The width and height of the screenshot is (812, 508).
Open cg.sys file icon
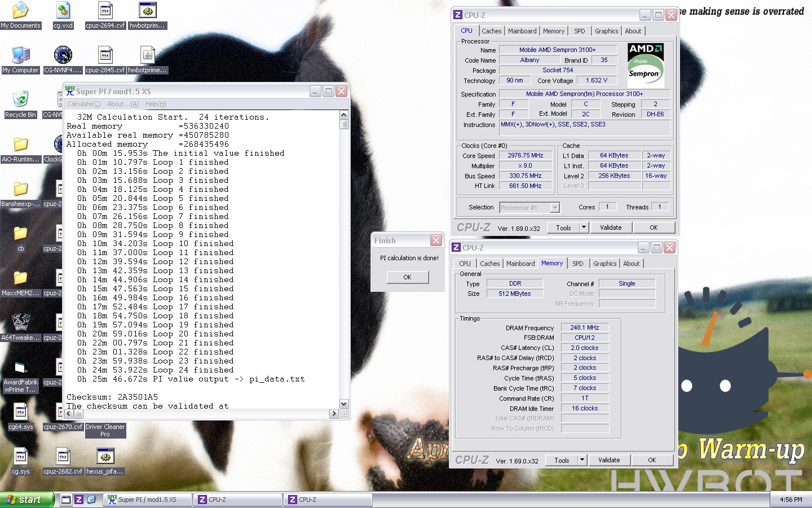click(20, 461)
